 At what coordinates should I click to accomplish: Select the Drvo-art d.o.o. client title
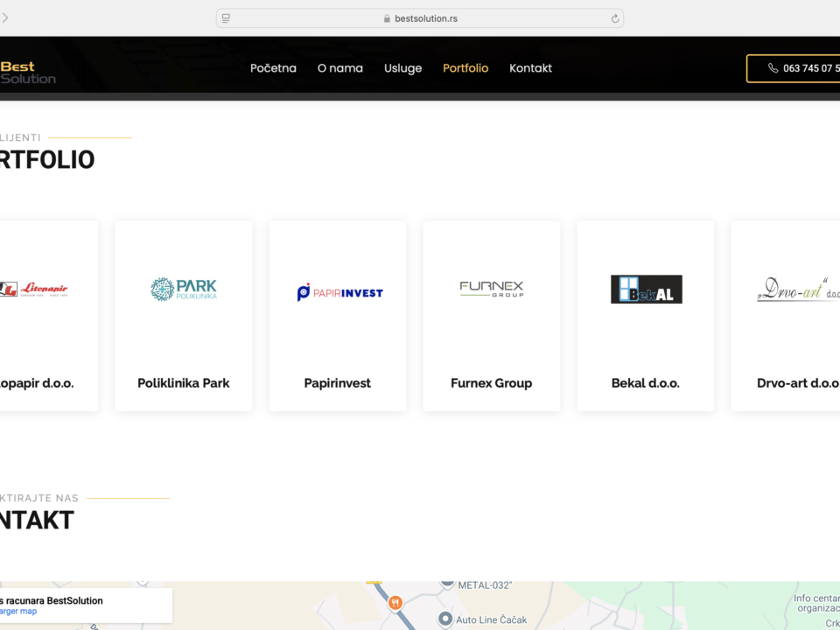(x=798, y=383)
